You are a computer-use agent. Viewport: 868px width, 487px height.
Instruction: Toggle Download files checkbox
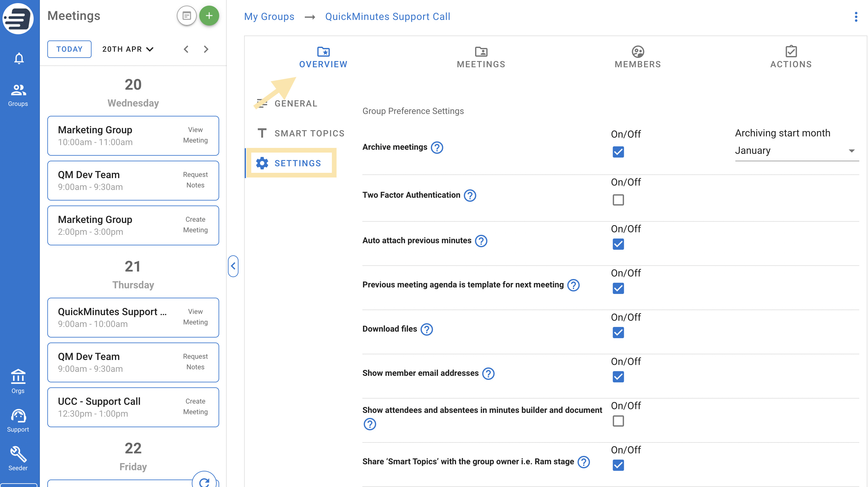tap(618, 333)
